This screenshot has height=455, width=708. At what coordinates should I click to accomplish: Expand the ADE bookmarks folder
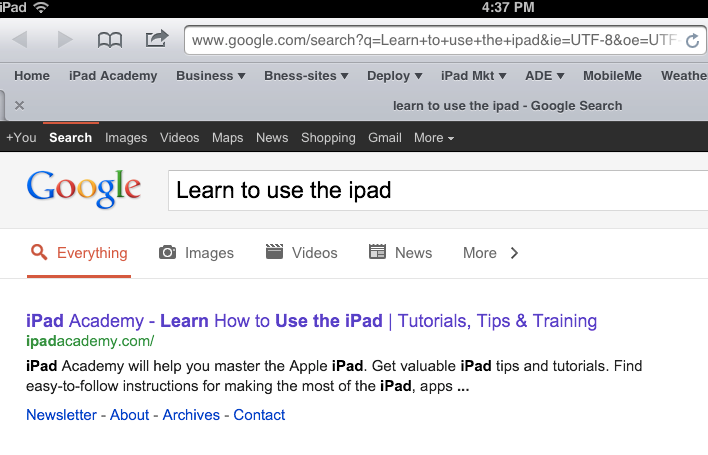545,76
